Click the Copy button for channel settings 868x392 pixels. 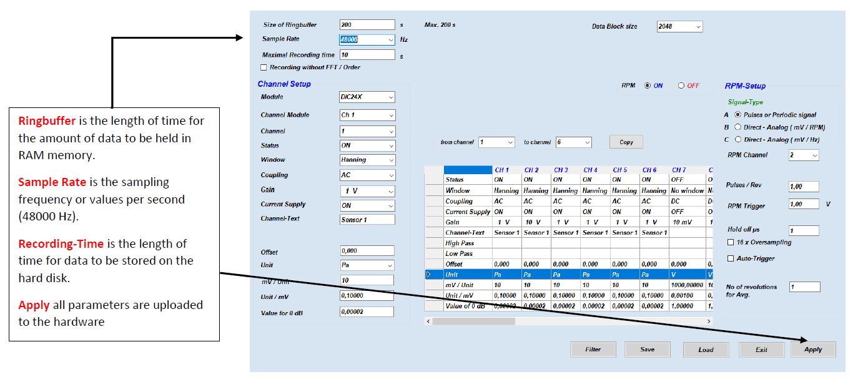[x=625, y=142]
